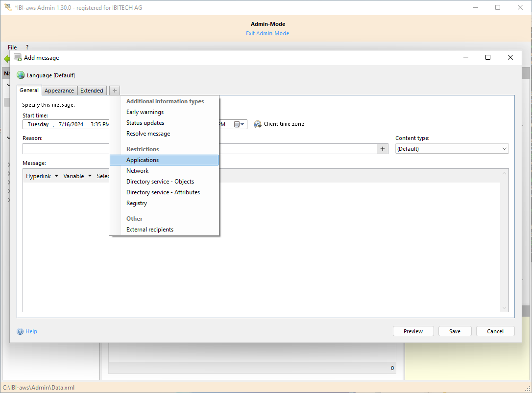This screenshot has width=532, height=393.
Task: Click the Client time zone icon
Action: (x=258, y=124)
